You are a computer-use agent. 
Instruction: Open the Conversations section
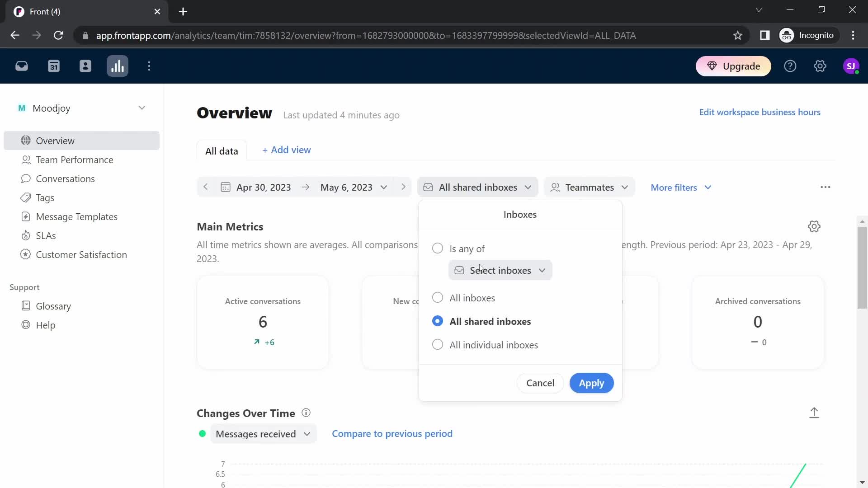[x=66, y=178]
